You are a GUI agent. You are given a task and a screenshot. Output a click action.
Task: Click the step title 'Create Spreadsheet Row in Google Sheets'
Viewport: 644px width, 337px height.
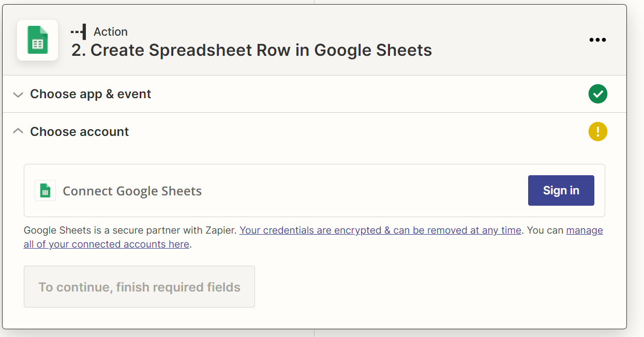point(251,50)
